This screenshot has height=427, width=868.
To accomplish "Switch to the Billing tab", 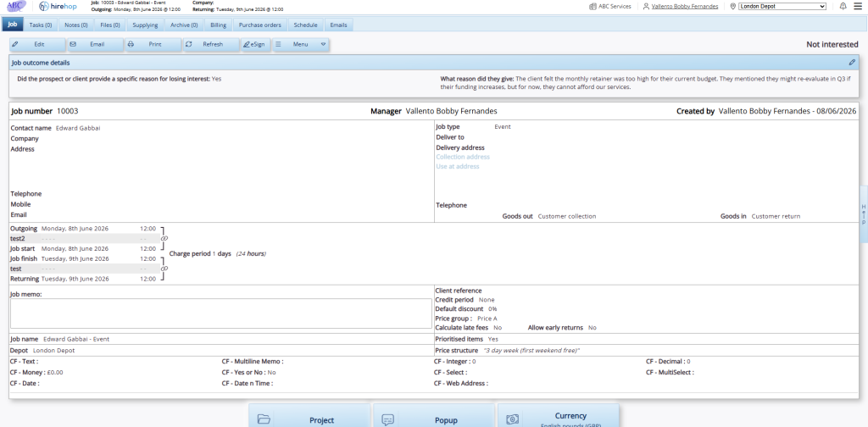I will click(218, 25).
